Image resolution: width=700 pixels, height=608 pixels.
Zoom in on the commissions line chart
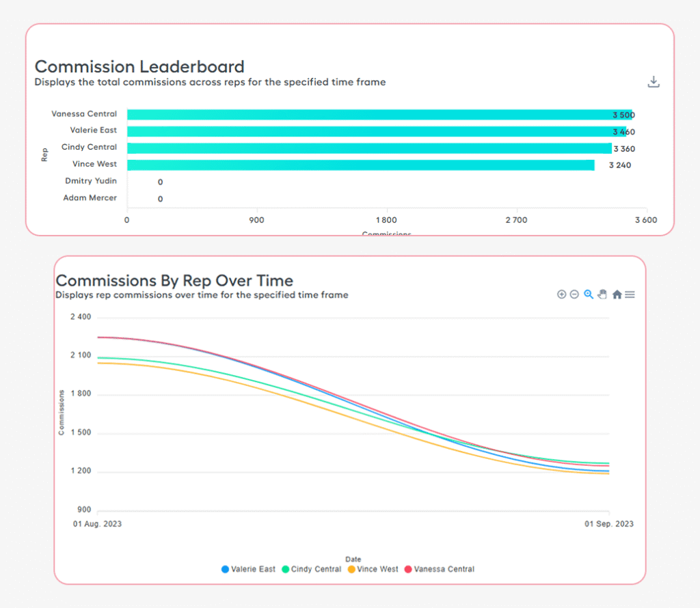coord(562,294)
